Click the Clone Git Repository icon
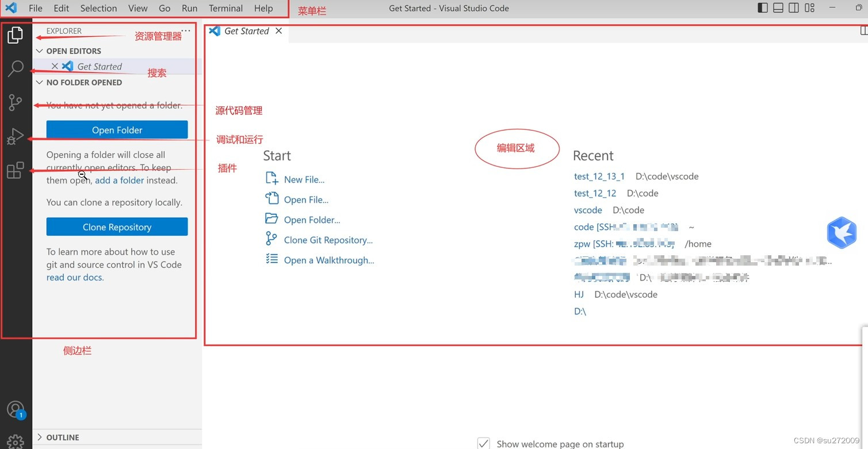The width and height of the screenshot is (868, 449). pyautogui.click(x=272, y=239)
